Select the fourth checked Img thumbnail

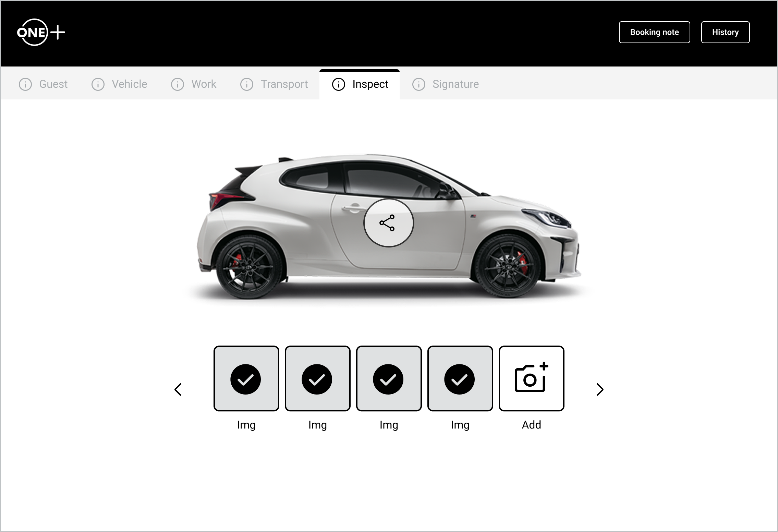pyautogui.click(x=460, y=378)
